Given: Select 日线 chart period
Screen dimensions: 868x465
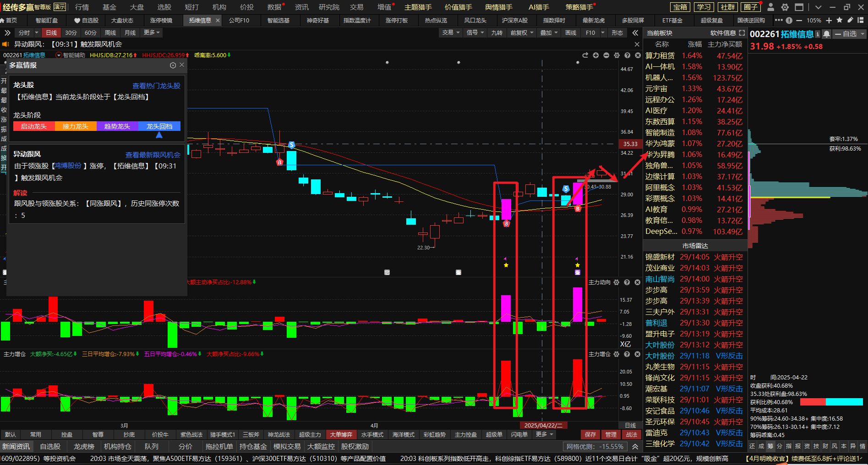Looking at the screenshot, I should click(51, 33).
